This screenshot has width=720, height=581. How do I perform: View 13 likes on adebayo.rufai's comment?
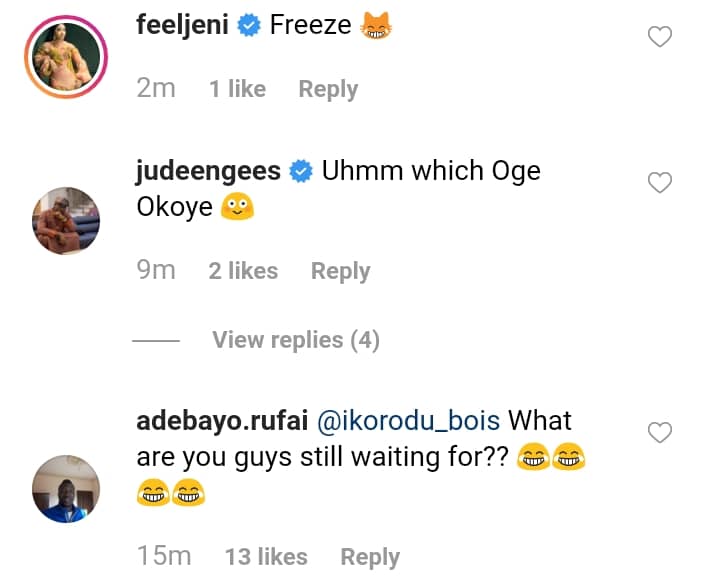266,557
